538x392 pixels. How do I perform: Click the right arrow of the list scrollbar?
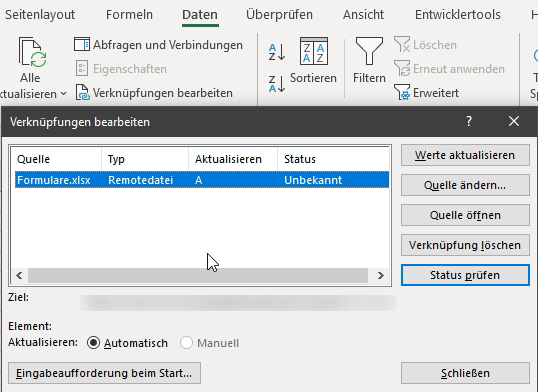380,275
